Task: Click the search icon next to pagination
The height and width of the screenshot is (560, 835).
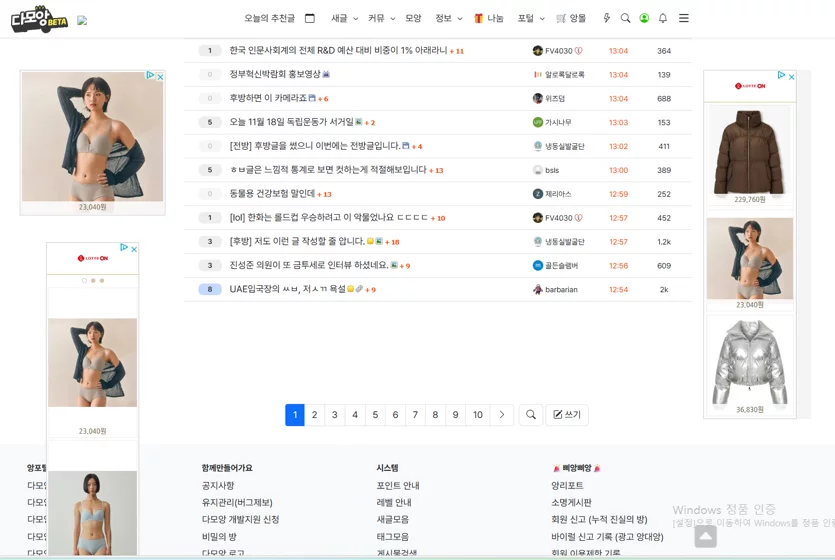Action: point(531,415)
